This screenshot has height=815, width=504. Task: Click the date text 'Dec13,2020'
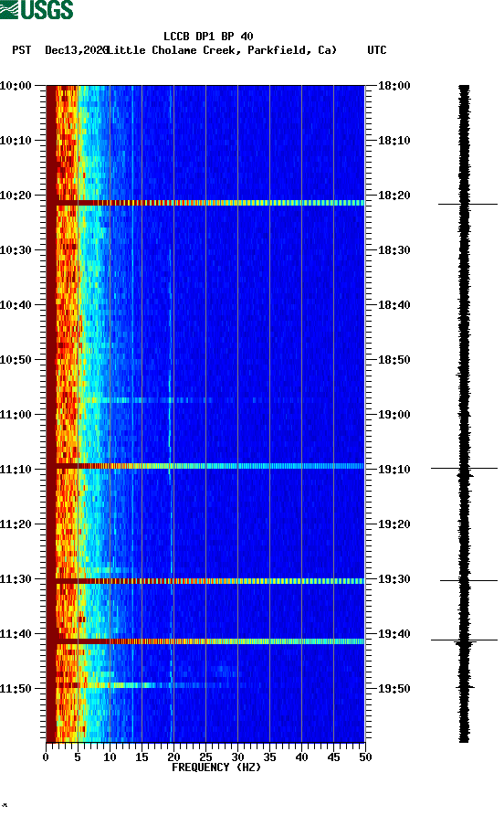point(77,50)
